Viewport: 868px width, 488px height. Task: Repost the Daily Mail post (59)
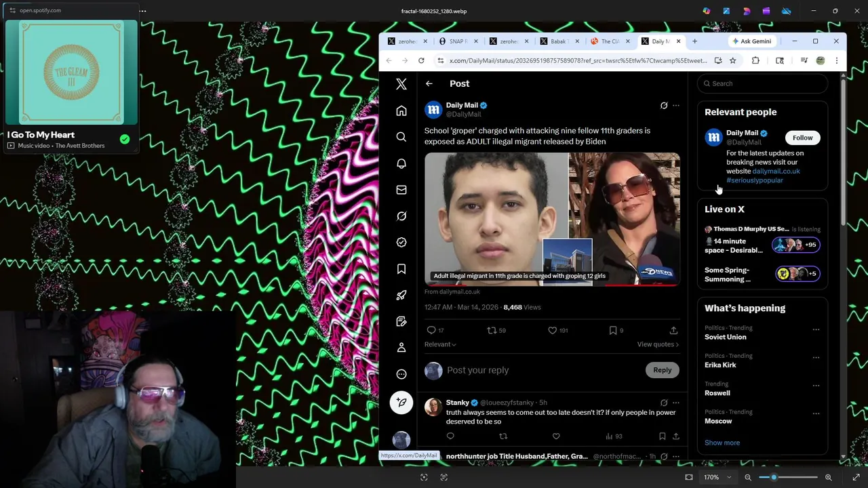click(x=492, y=330)
